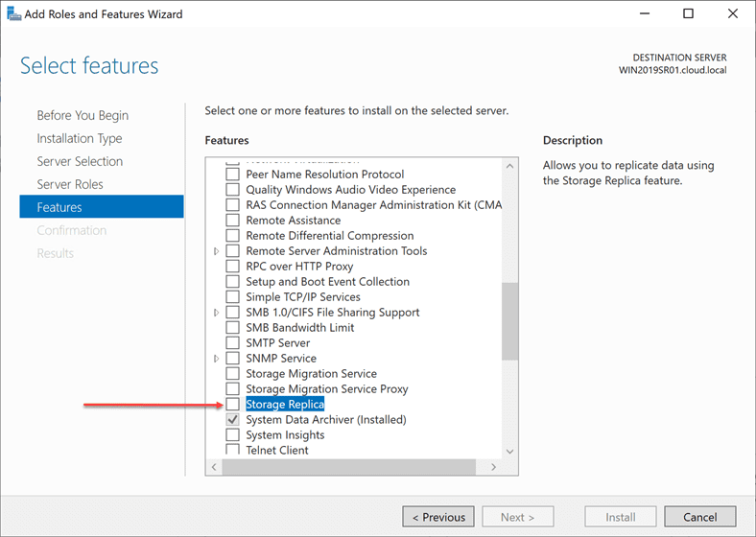Viewport: 756px width, 537px height.
Task: Open the Installation Type page
Action: click(80, 138)
